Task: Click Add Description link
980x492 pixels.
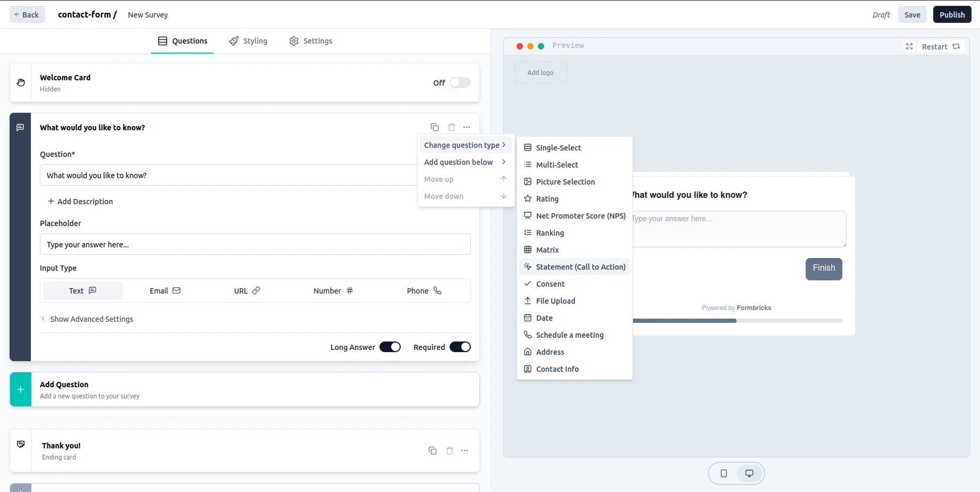Action: tap(80, 202)
